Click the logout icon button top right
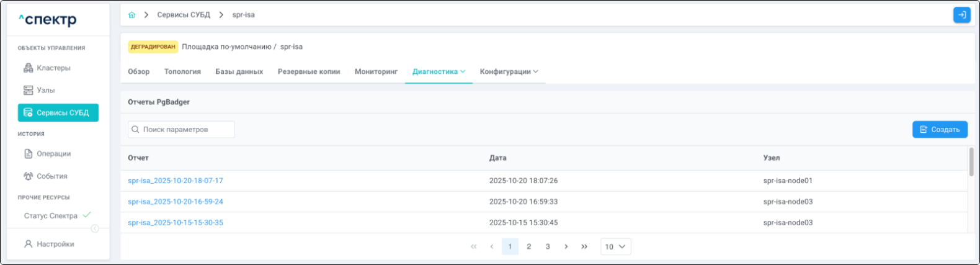Screen dimensions: 980x265 tap(961, 15)
